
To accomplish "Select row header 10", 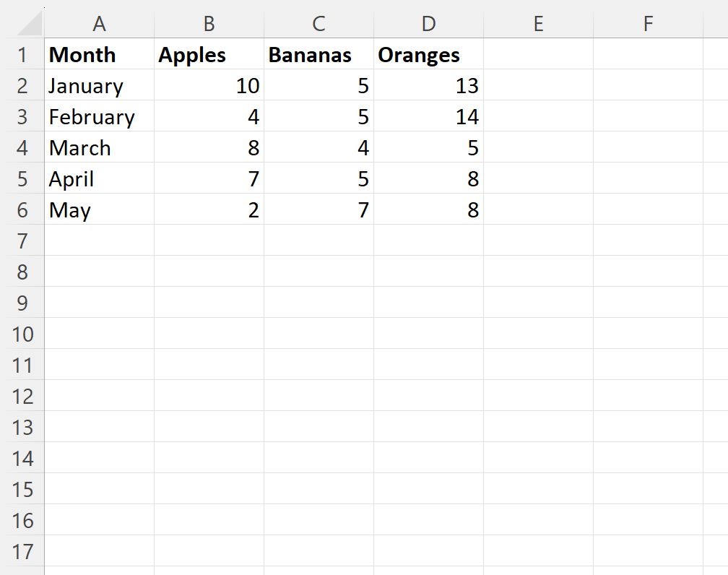I will click(x=22, y=334).
